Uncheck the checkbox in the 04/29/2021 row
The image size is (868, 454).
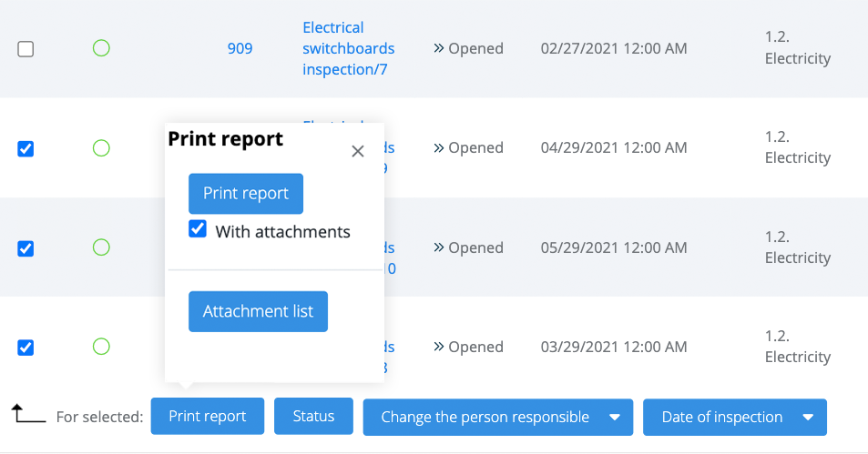pos(26,148)
